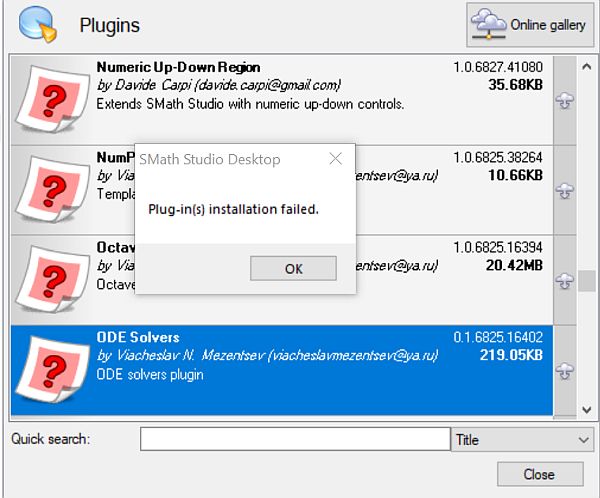Image resolution: width=600 pixels, height=498 pixels.
Task: Click the third plugin's question mark thumbnail
Action: [x=51, y=280]
